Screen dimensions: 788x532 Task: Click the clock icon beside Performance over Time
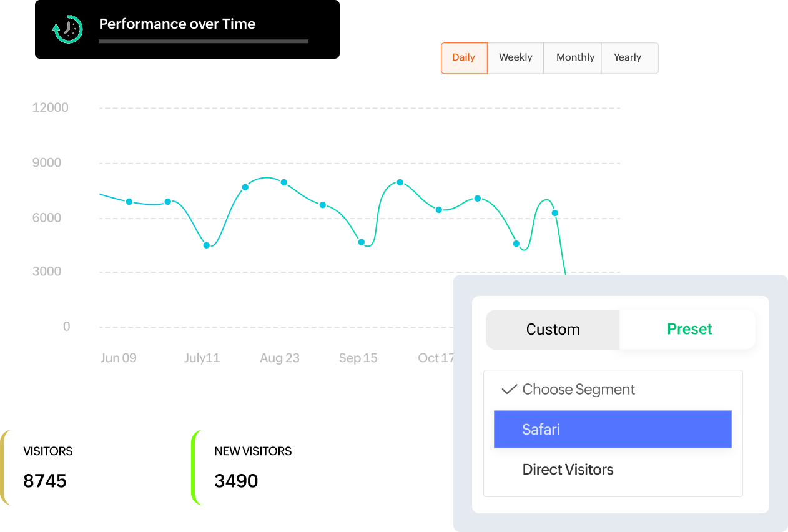(x=67, y=29)
